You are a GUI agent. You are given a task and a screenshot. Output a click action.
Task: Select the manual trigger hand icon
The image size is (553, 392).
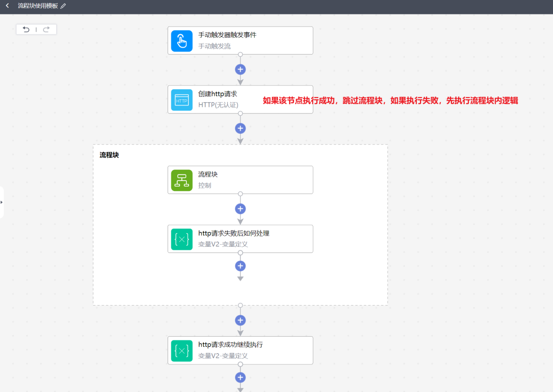click(182, 41)
